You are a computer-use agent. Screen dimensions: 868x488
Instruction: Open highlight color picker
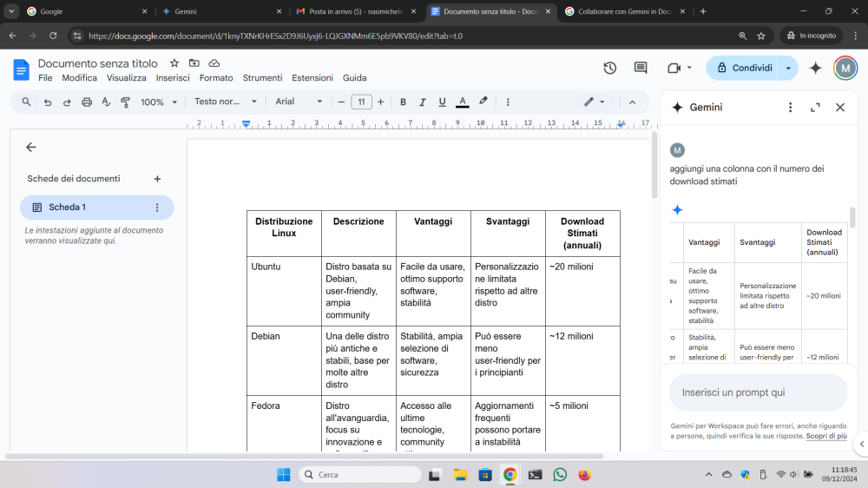click(x=483, y=102)
